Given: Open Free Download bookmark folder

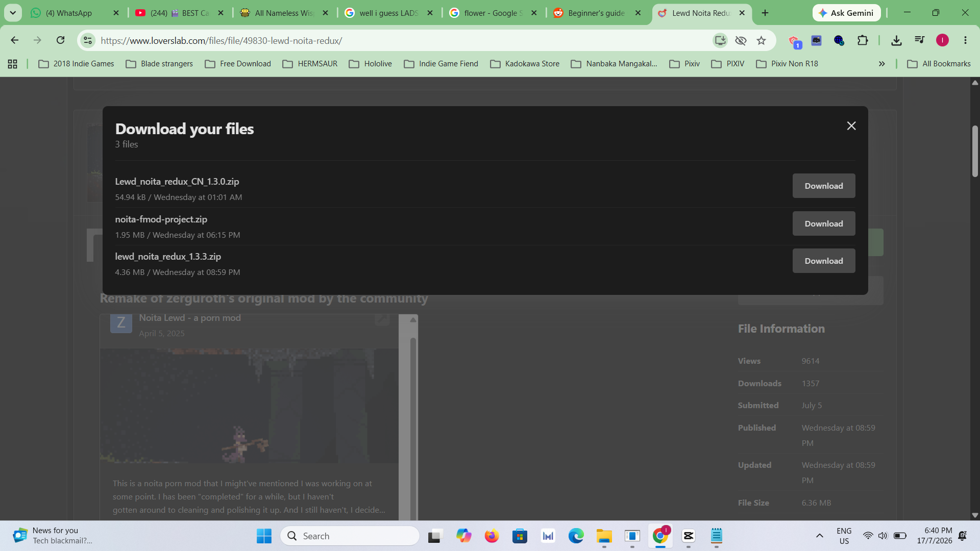Looking at the screenshot, I should (x=238, y=64).
